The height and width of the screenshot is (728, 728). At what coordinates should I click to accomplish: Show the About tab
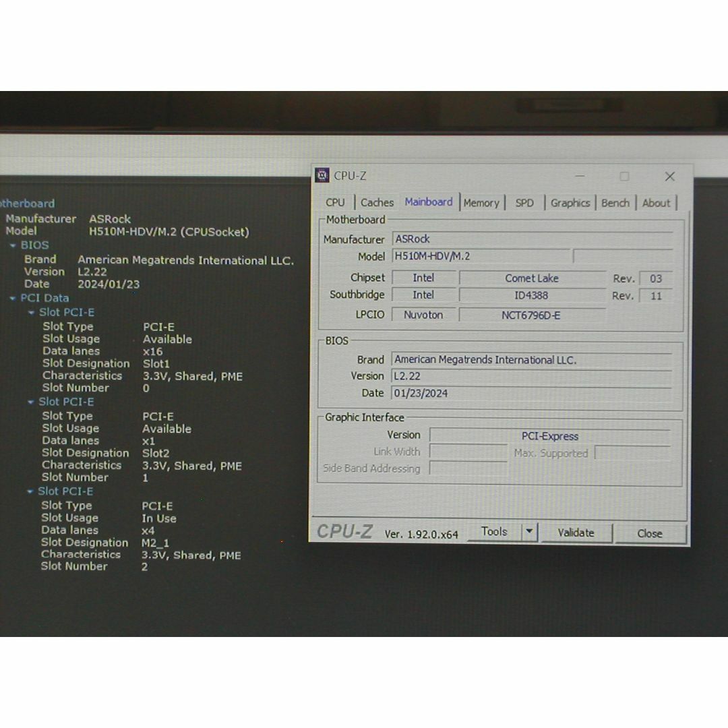pyautogui.click(x=656, y=203)
